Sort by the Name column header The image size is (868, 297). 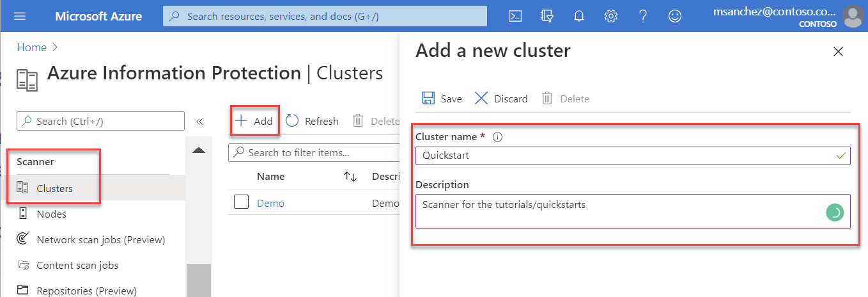pyautogui.click(x=271, y=177)
